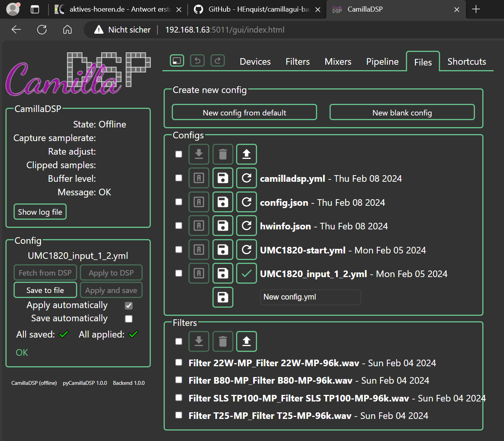The width and height of the screenshot is (504, 441).
Task: Switch to the Filters tab
Action: click(x=298, y=62)
